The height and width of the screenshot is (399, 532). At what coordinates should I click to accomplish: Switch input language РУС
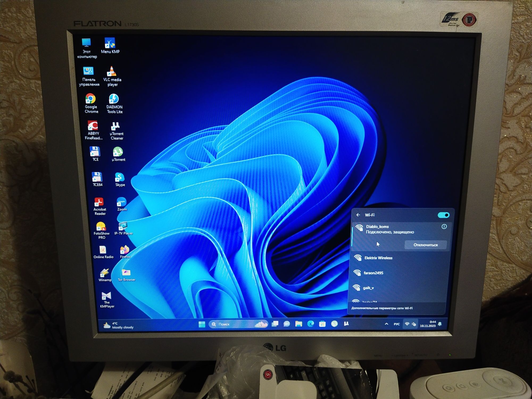(397, 324)
